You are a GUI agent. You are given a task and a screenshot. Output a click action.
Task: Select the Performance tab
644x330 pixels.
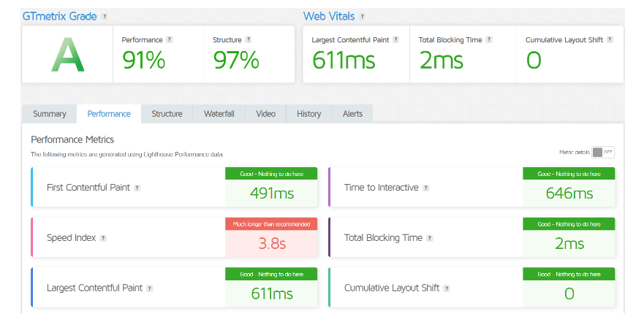[109, 114]
